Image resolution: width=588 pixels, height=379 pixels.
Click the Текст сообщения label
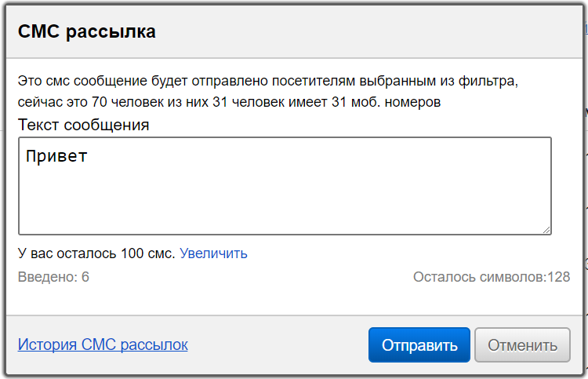point(84,125)
